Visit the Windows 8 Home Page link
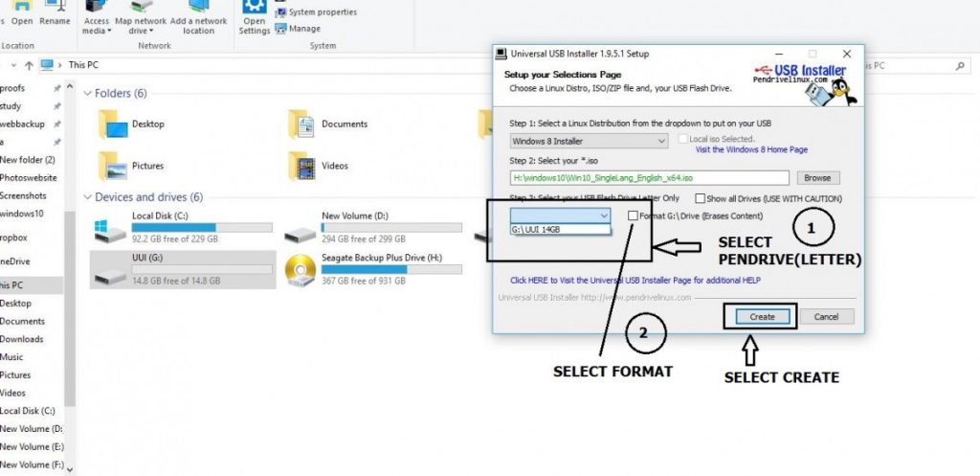The image size is (980, 476). (x=751, y=149)
